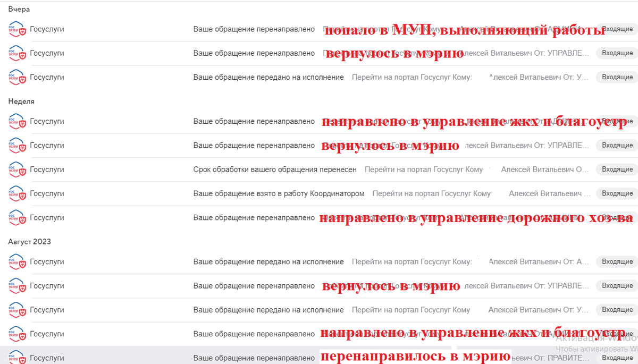
Task: Click Госуслуги logo beside 'передано на исполнение' message
Action: point(17,77)
